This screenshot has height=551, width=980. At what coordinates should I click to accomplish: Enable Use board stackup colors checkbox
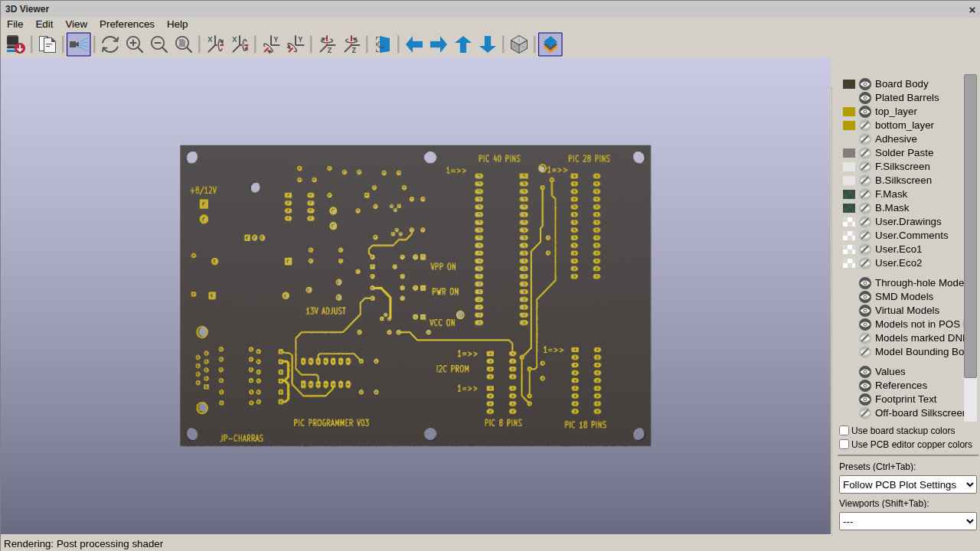844,431
